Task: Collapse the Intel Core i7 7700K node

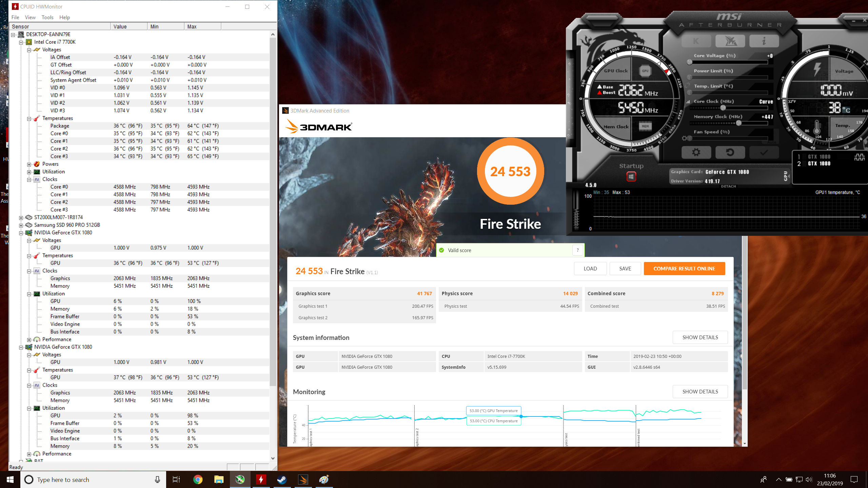Action: [x=21, y=42]
